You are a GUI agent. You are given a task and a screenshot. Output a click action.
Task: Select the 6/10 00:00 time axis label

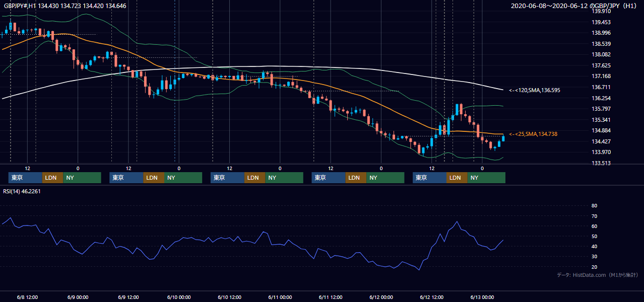pos(179,297)
